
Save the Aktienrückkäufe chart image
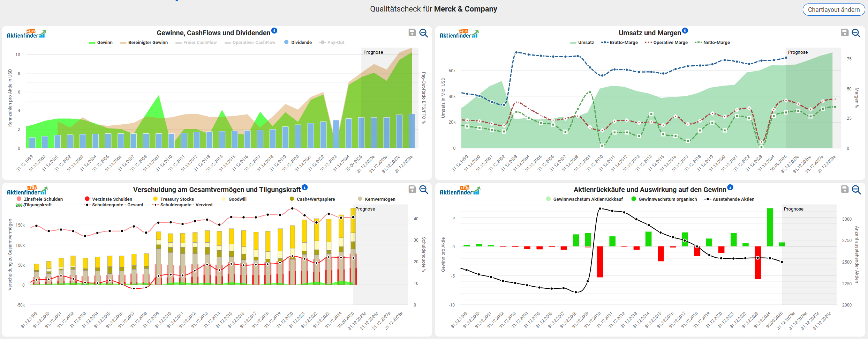[x=845, y=189]
